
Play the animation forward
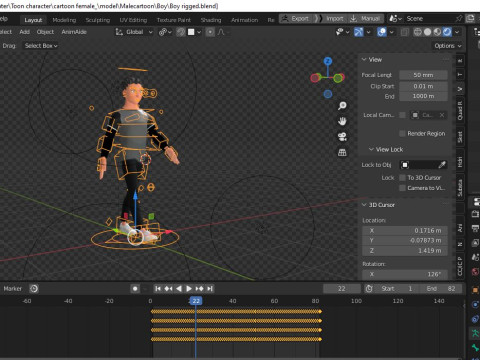189,289
